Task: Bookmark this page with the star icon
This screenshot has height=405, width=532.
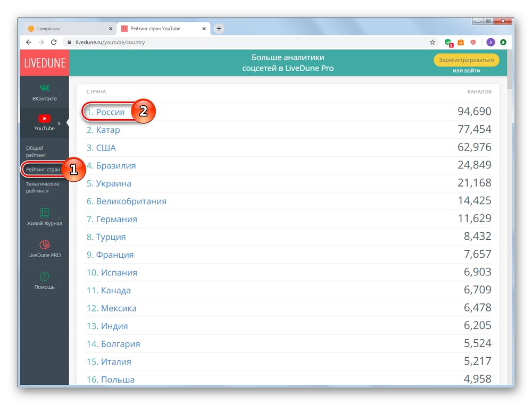Action: [x=432, y=43]
